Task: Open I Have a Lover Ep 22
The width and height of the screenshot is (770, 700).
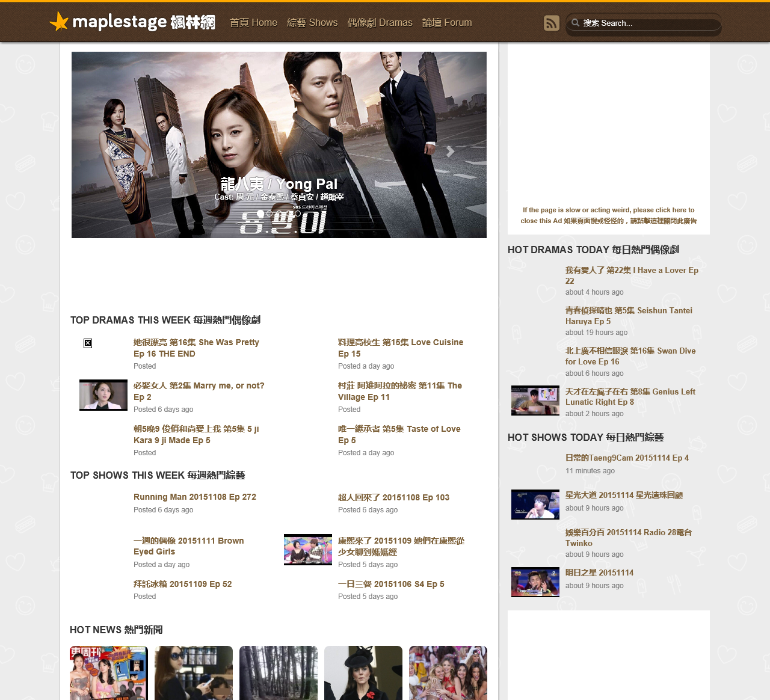Action: 632,275
